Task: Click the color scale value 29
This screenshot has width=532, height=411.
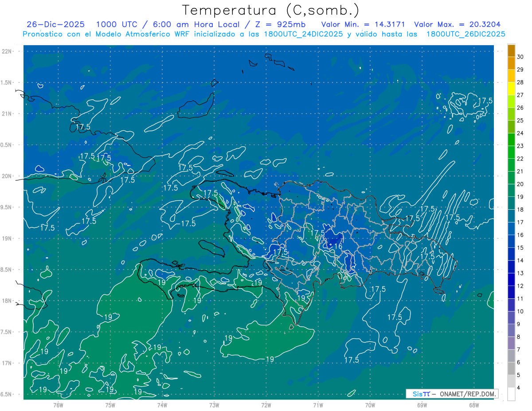Action: click(x=520, y=70)
